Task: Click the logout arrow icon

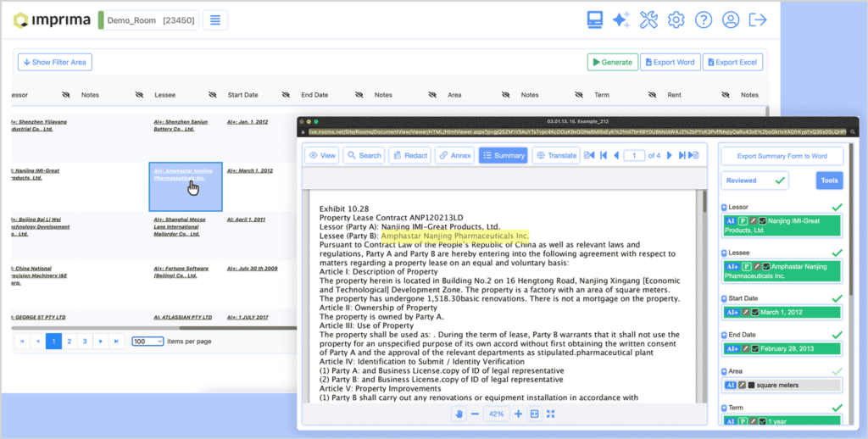Action: coord(759,19)
